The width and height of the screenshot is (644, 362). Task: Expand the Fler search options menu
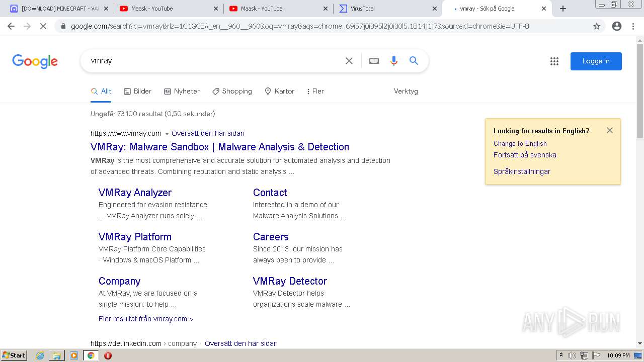[x=315, y=91]
